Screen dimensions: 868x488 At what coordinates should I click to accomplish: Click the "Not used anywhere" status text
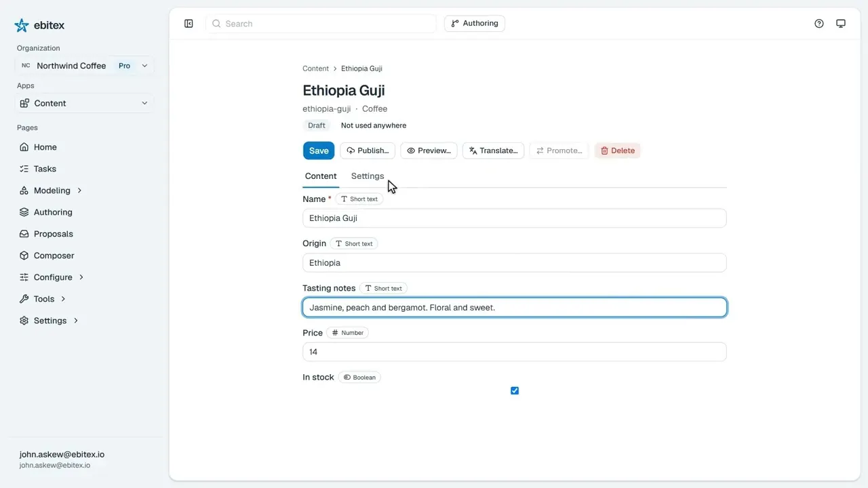click(x=374, y=125)
